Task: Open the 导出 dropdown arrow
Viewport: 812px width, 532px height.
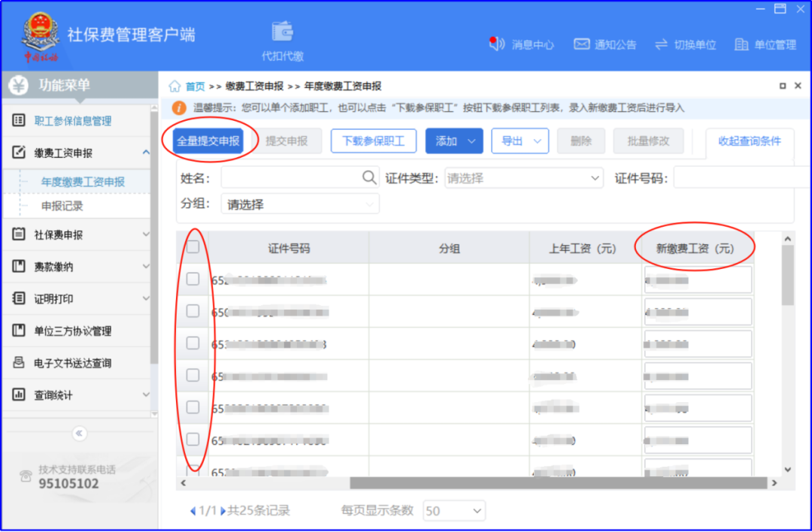Action: tap(538, 141)
